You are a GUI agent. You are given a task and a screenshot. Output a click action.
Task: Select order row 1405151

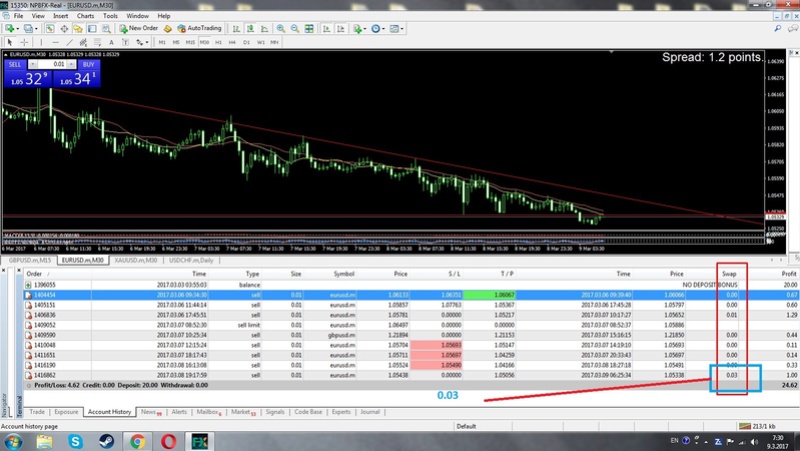click(411, 305)
